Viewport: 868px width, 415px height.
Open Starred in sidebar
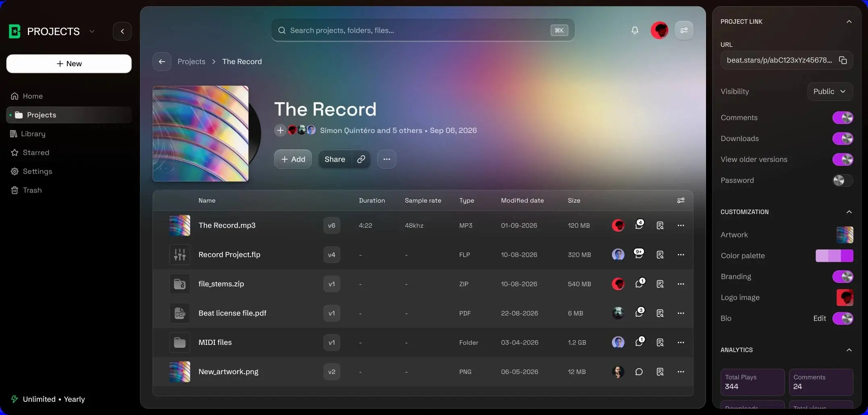point(30,153)
